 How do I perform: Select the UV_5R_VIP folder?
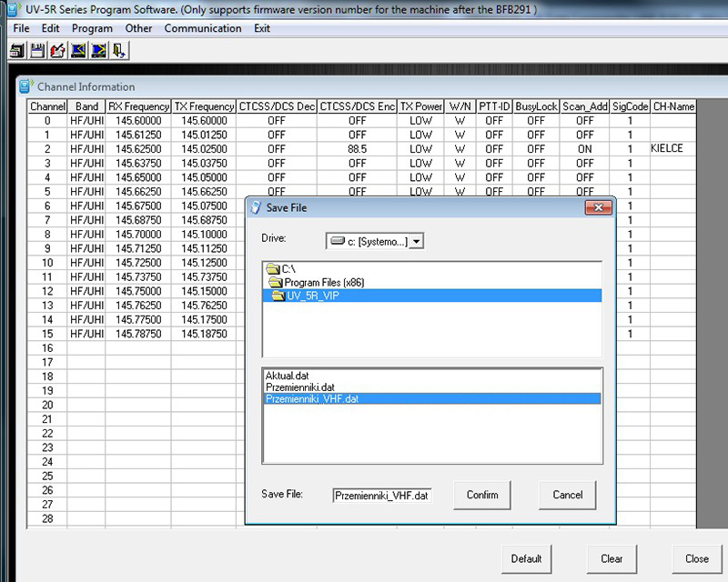(432, 296)
